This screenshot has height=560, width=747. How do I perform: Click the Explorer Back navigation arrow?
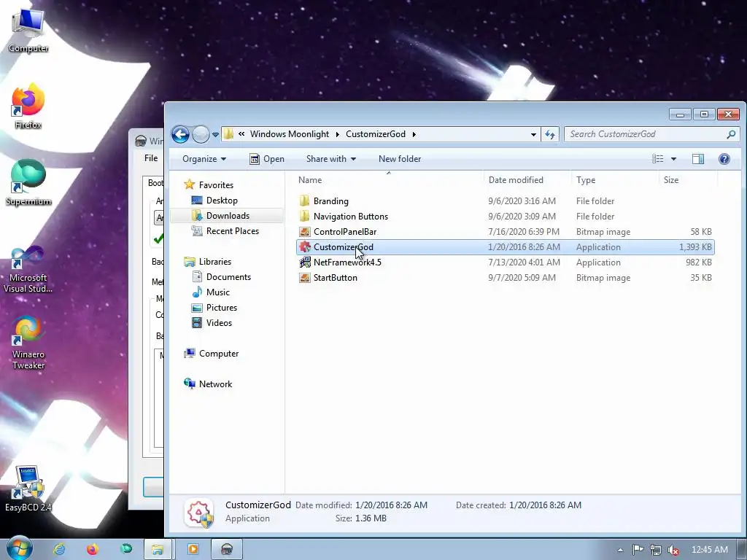click(x=181, y=134)
